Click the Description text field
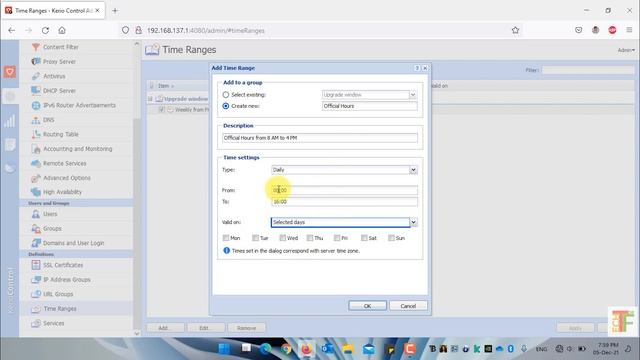 pyautogui.click(x=320, y=138)
